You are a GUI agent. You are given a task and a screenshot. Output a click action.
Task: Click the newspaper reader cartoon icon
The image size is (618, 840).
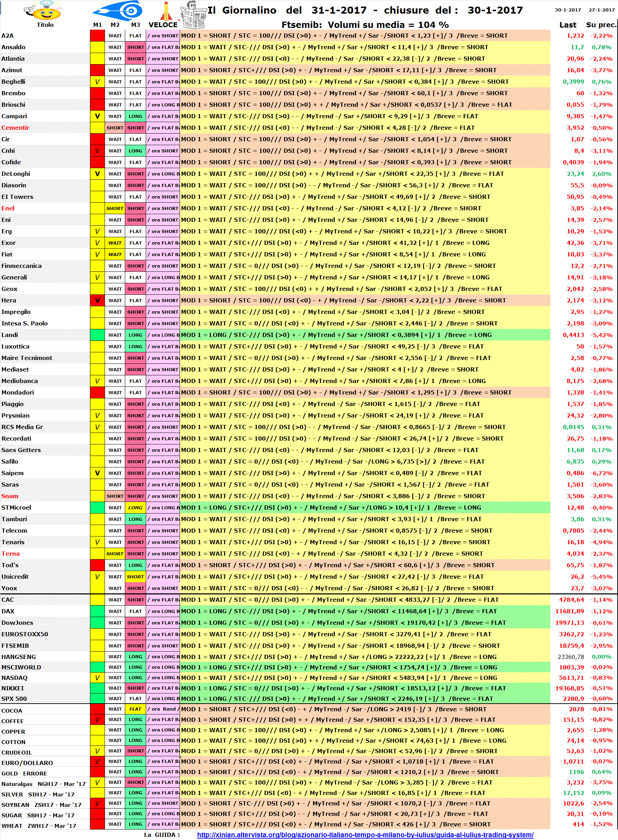pos(194,15)
